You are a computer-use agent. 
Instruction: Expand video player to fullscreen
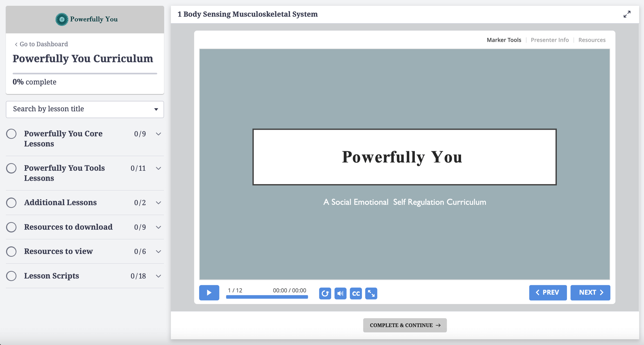(371, 293)
